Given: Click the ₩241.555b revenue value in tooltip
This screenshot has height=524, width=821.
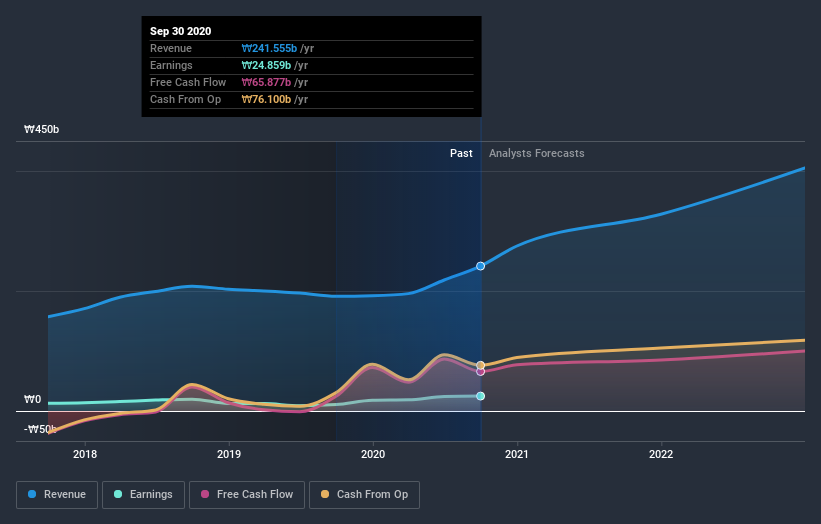Looking at the screenshot, I should pyautogui.click(x=269, y=48).
